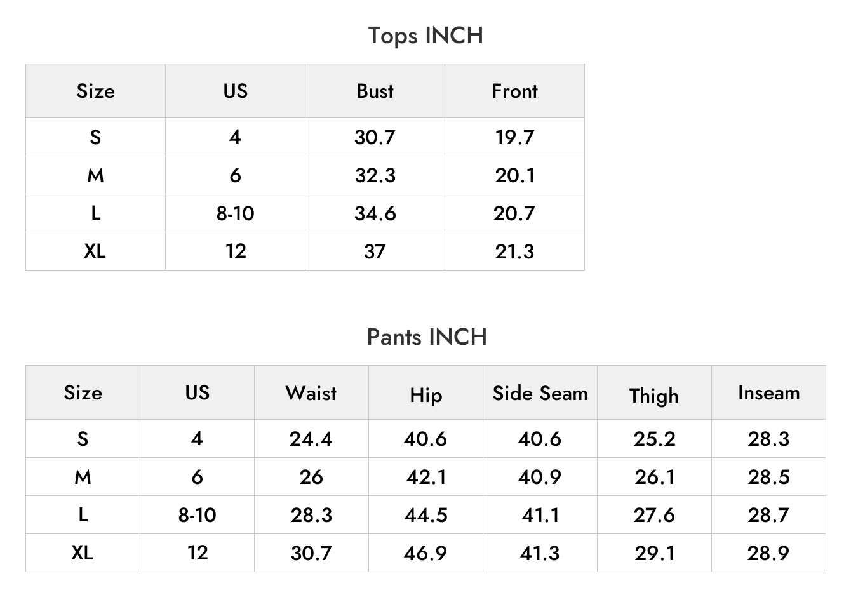Viewport: 851px width, 616px height.
Task: Click the US header in Tops table
Action: (235, 91)
